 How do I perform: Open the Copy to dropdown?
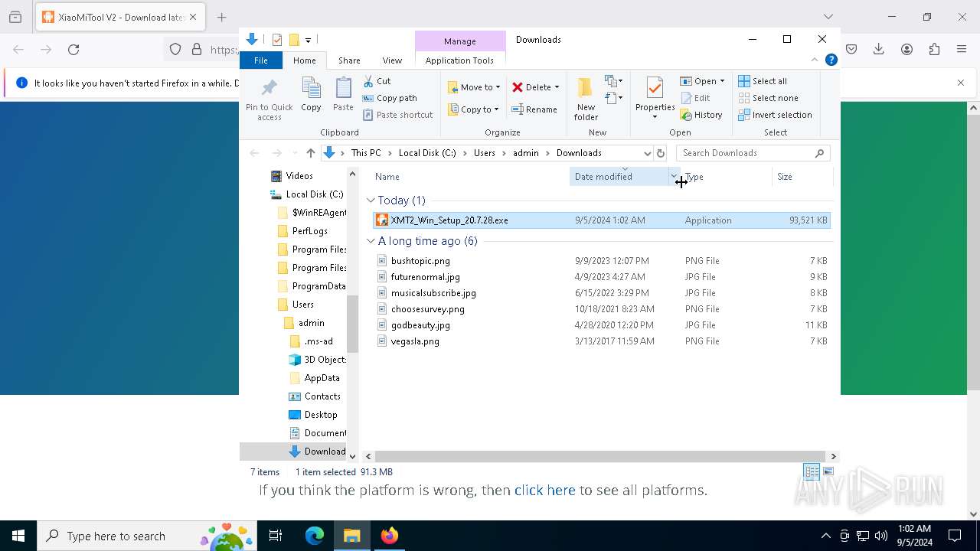coord(473,109)
